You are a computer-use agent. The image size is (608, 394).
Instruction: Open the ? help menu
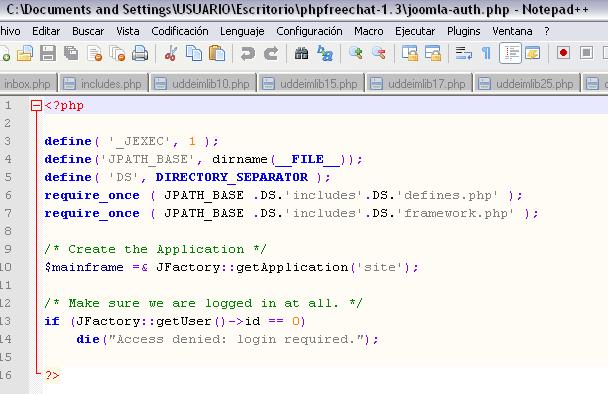[x=547, y=31]
